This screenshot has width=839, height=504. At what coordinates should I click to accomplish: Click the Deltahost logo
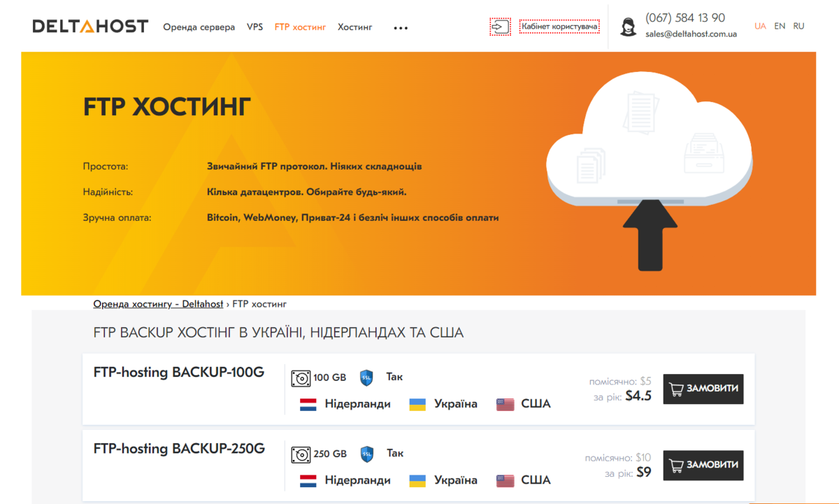pyautogui.click(x=90, y=27)
